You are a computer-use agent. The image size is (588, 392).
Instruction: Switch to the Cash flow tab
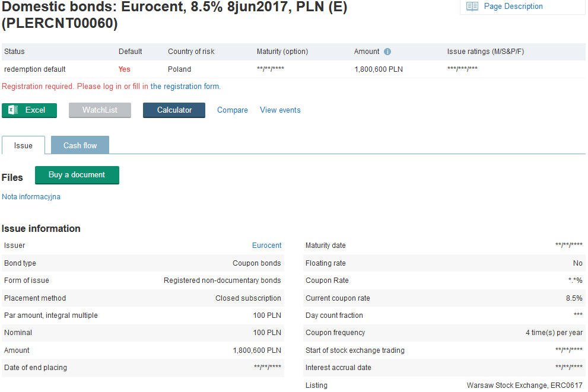[x=80, y=146]
